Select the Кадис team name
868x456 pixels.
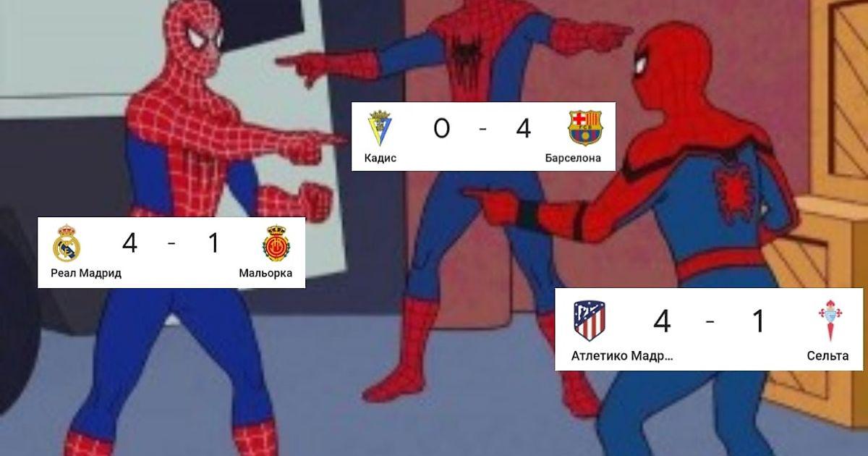[380, 158]
